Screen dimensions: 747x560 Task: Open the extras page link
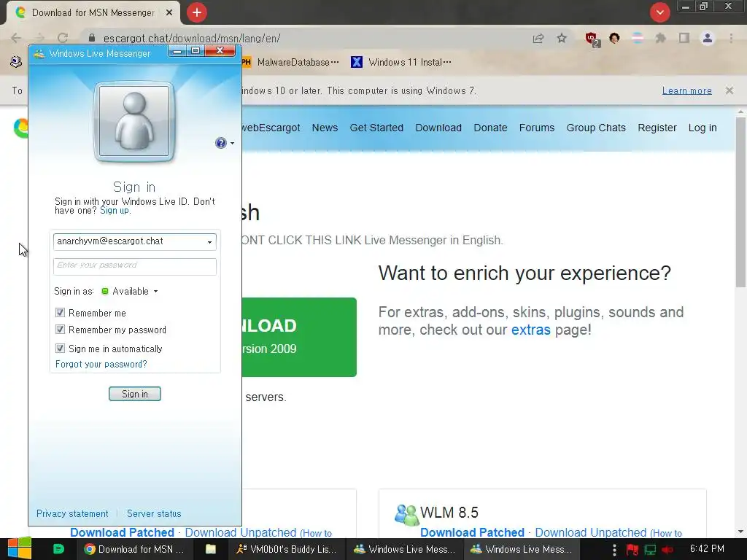[531, 330]
